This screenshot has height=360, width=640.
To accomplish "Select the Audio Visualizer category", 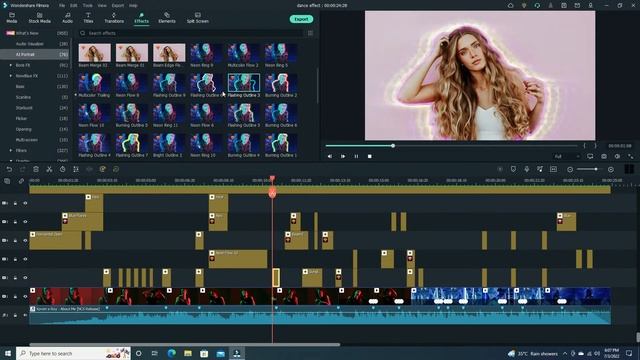I will (35, 44).
